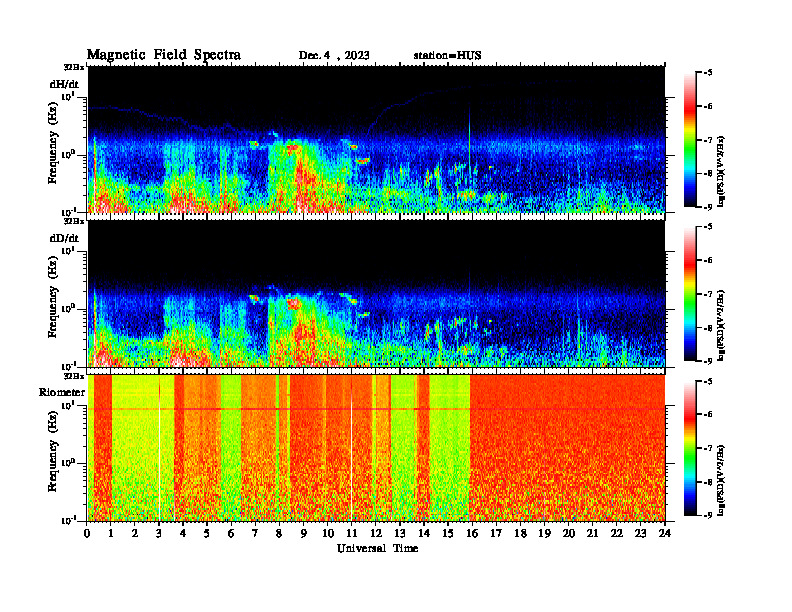
Task: Click the dH/dt spectrogram plot area
Action: coord(376,139)
